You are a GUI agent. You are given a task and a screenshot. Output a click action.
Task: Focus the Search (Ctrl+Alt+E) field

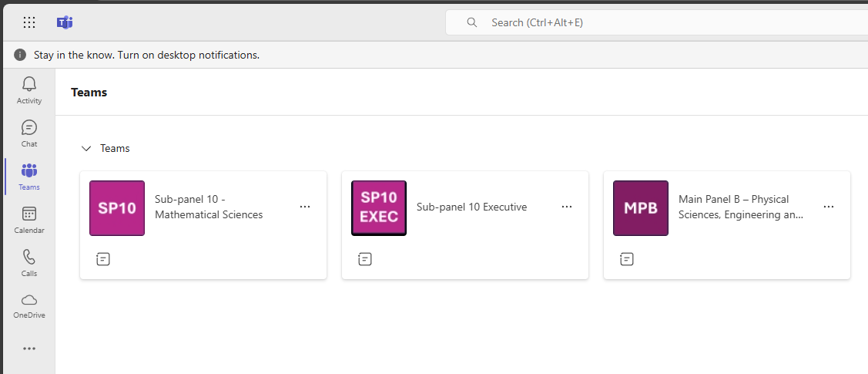pos(656,22)
